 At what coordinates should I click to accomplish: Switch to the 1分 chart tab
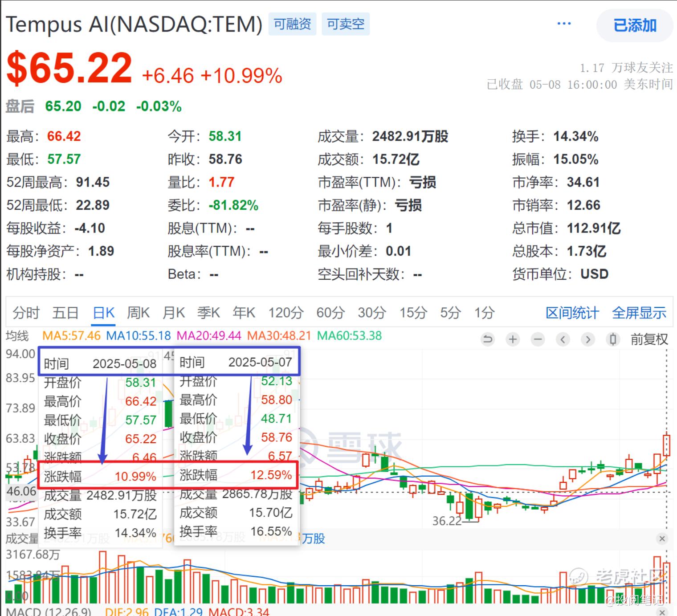pos(484,313)
